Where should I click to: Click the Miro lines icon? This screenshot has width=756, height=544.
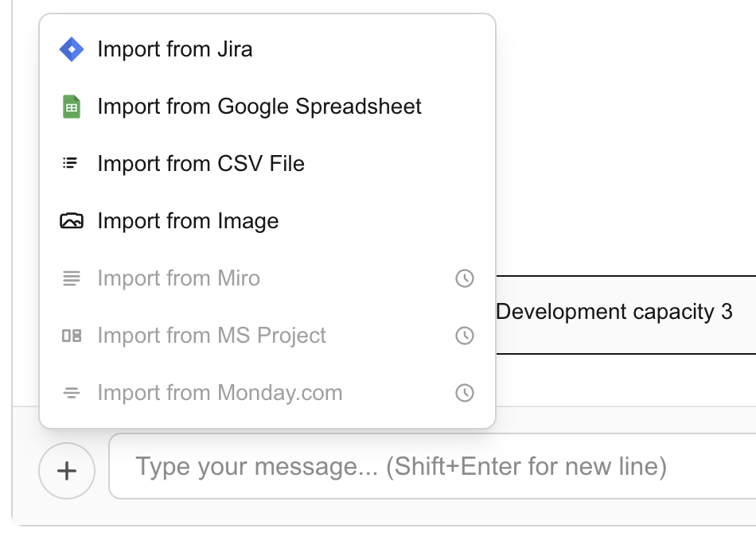click(72, 278)
